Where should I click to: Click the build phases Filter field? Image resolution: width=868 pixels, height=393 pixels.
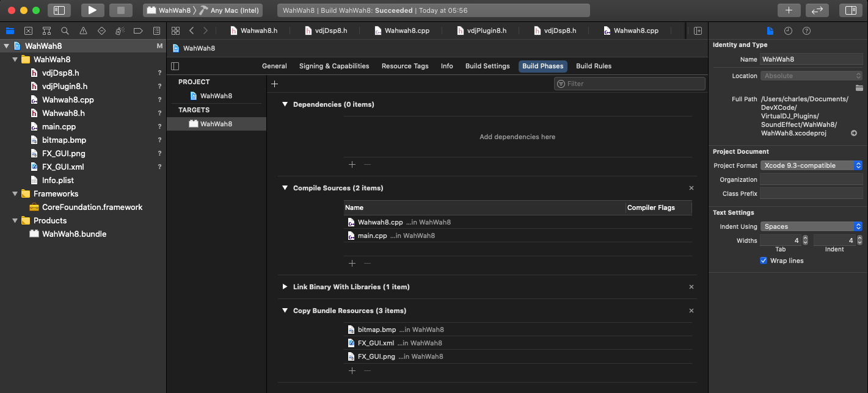[x=630, y=84]
